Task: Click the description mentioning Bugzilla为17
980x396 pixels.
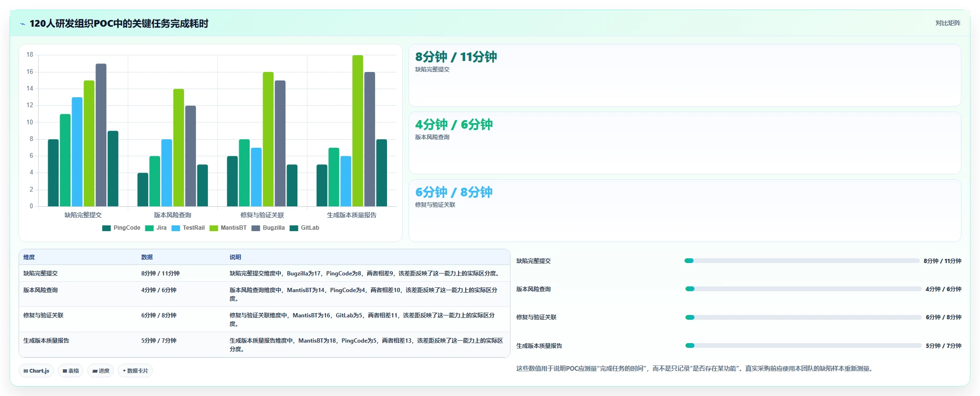Action: [365, 274]
